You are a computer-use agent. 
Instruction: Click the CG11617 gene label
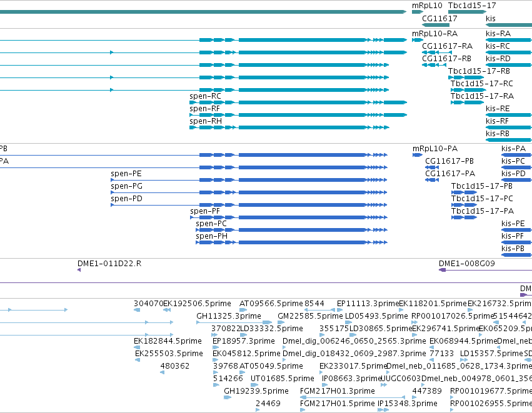(439, 18)
